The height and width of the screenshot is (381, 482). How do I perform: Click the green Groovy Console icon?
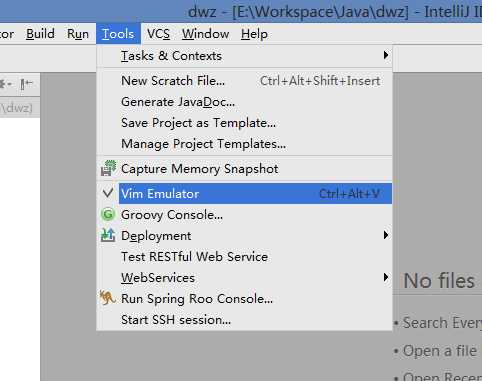[108, 214]
